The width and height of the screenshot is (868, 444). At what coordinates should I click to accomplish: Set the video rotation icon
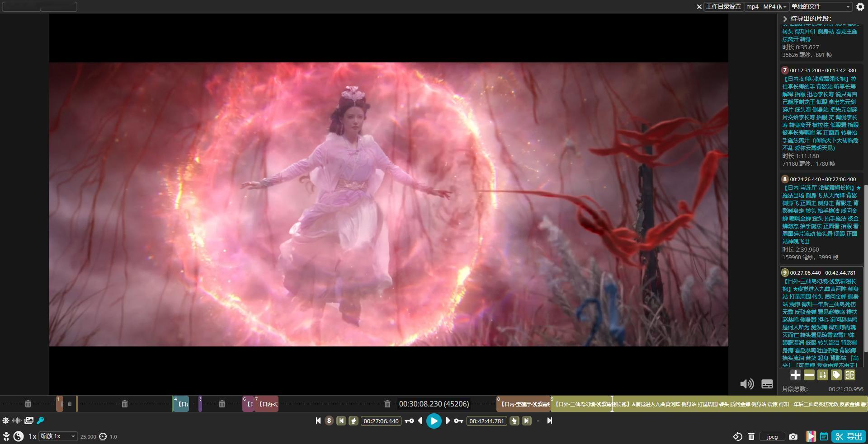(x=737, y=436)
